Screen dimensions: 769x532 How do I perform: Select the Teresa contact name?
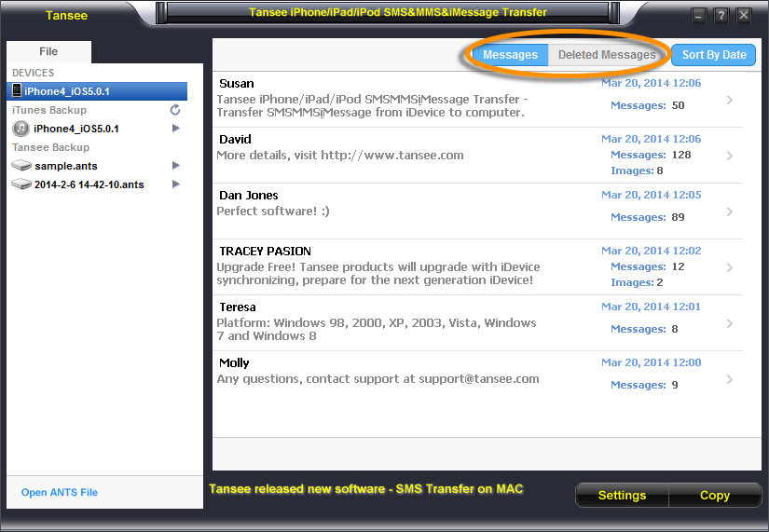coord(238,307)
